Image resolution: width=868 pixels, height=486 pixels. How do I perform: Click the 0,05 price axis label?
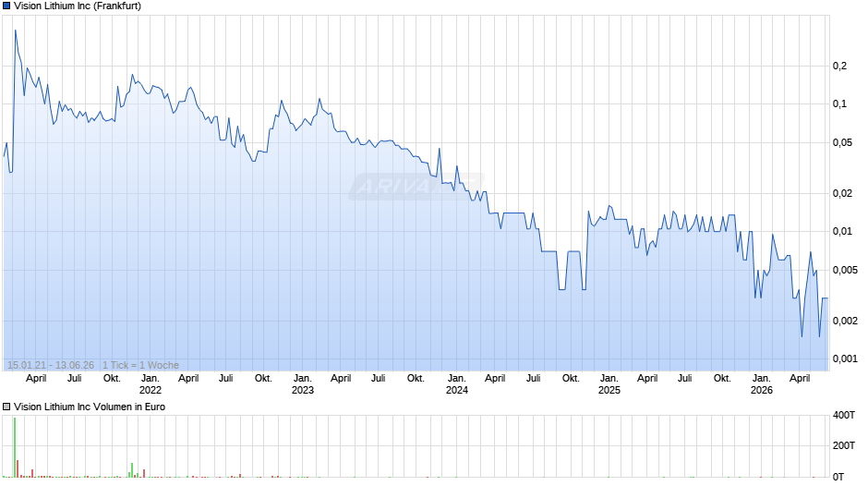[x=842, y=143]
